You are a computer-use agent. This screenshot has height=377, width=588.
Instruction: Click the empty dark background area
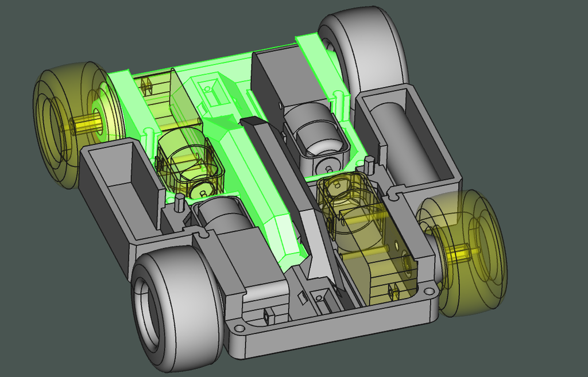coord(525,75)
